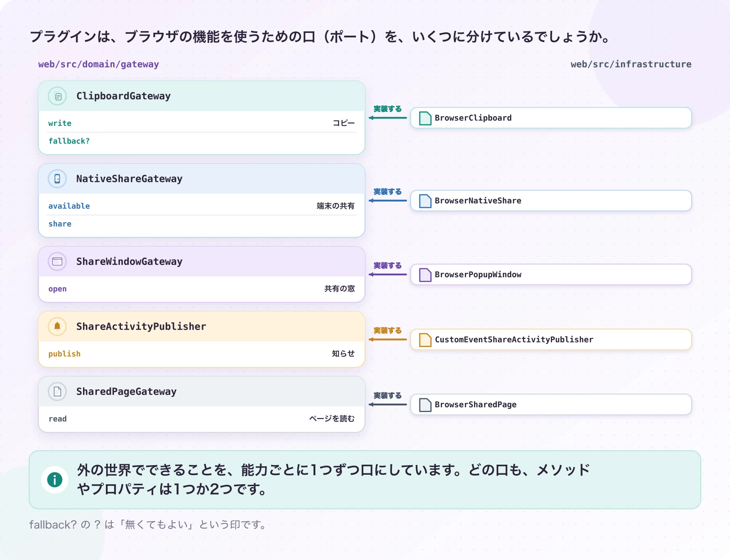Click the share method
Image resolution: width=730 pixels, height=560 pixels.
tap(60, 224)
